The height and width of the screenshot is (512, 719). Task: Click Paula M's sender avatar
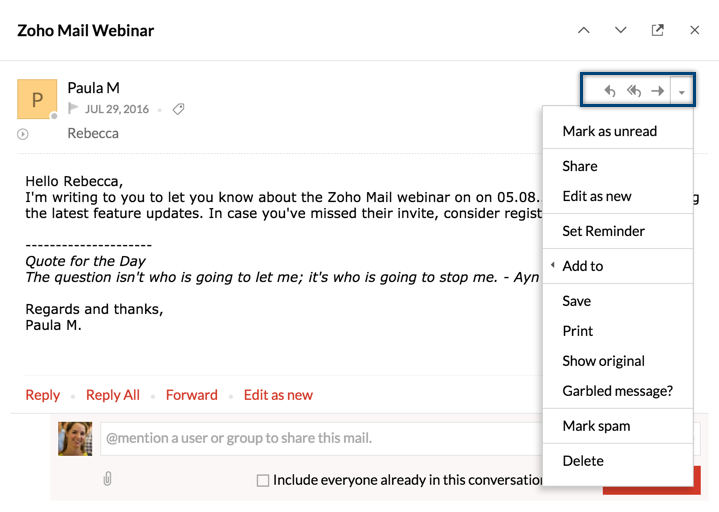(37, 99)
